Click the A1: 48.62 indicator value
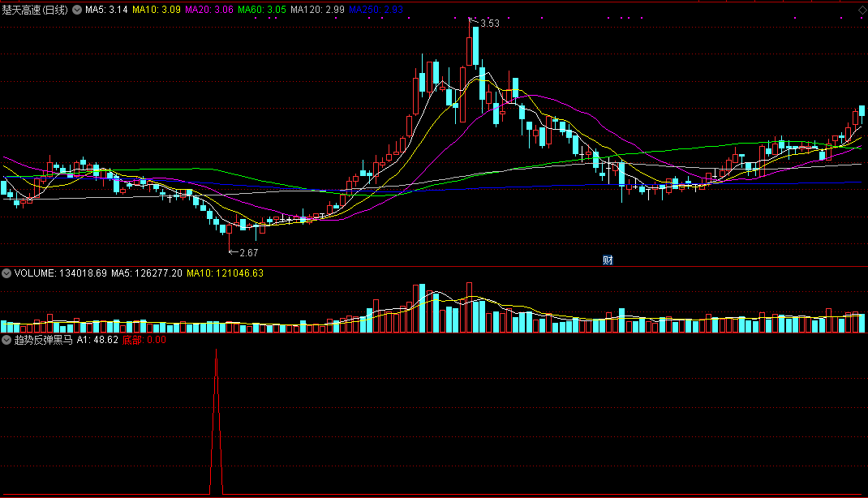The height and width of the screenshot is (498, 868). coord(97,340)
